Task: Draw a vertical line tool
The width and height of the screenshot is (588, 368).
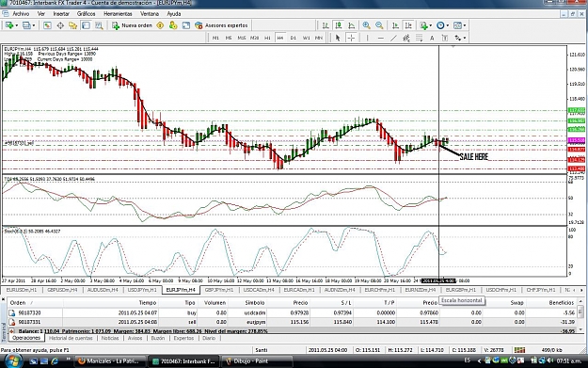Action: [368, 38]
